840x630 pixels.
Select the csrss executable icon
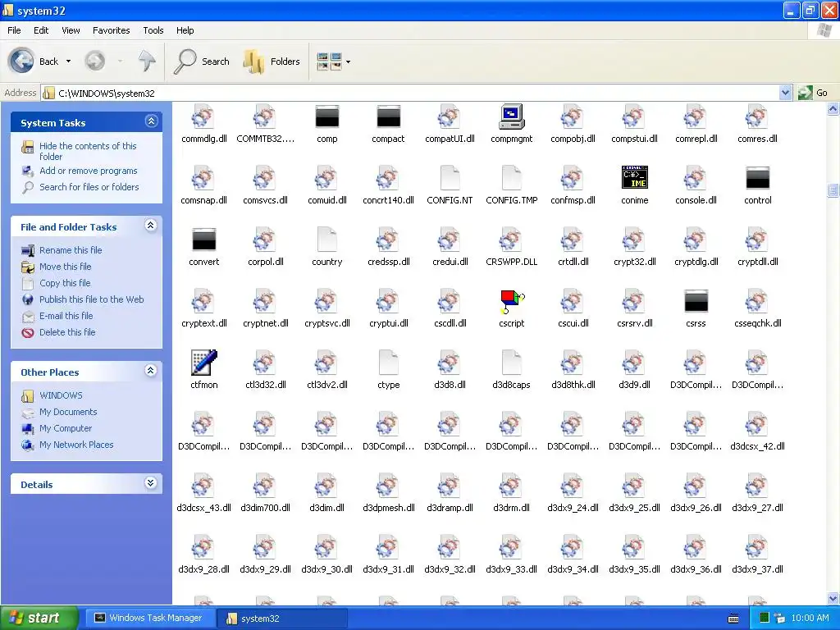[696, 301]
